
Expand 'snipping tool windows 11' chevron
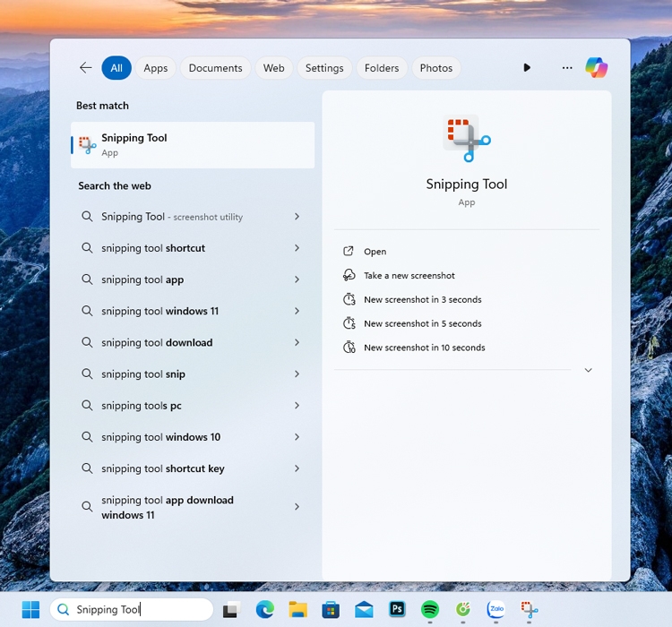(x=297, y=311)
